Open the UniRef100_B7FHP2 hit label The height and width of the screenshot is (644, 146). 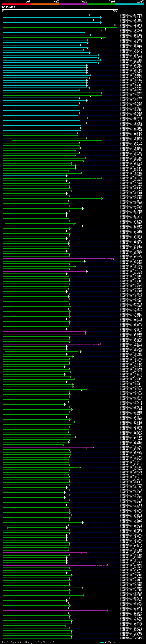tap(131, 15)
